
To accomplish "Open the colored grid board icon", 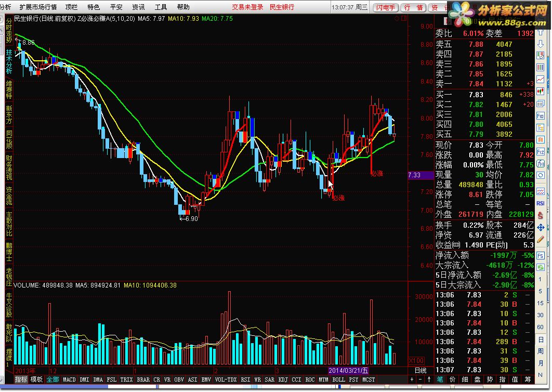I will tap(541, 67).
